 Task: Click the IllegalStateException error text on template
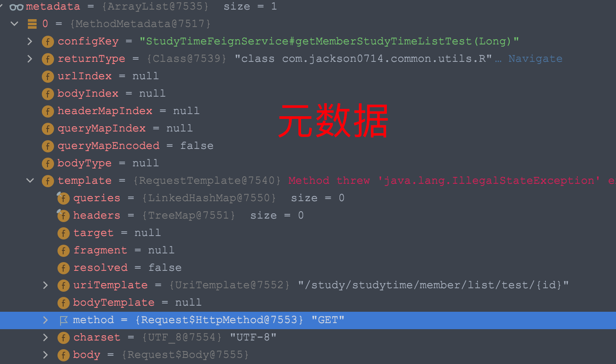[452, 181]
